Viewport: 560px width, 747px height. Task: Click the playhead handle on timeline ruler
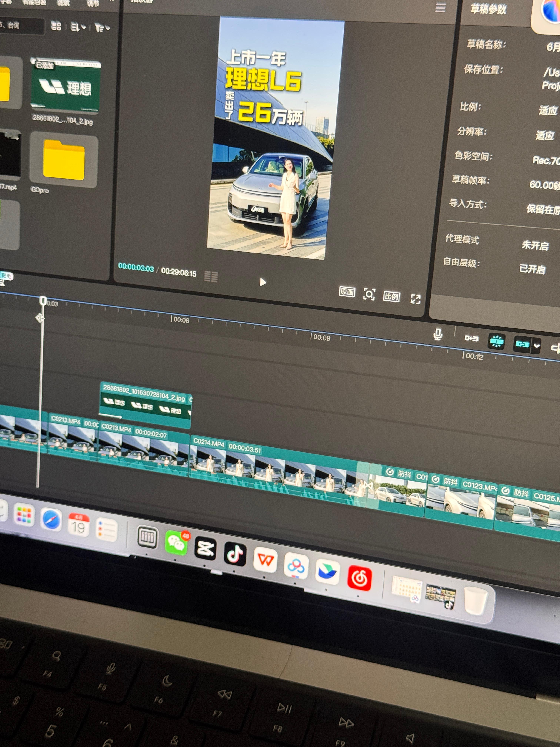pyautogui.click(x=43, y=301)
